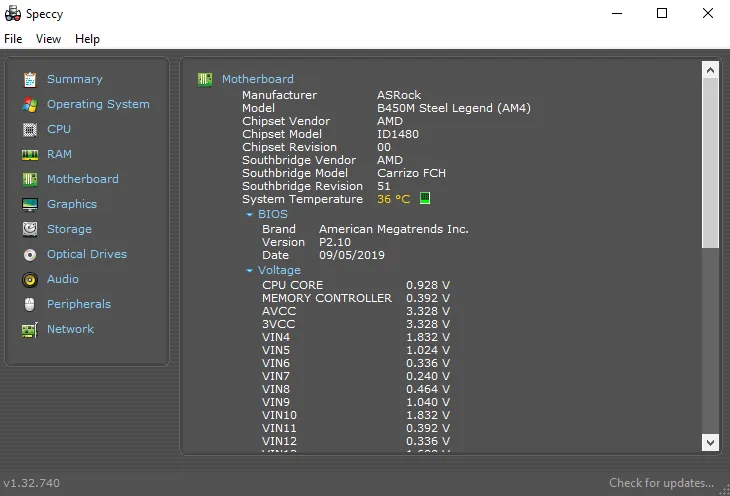Click the Motherboard heading in main panel
730x496 pixels.
pos(257,79)
